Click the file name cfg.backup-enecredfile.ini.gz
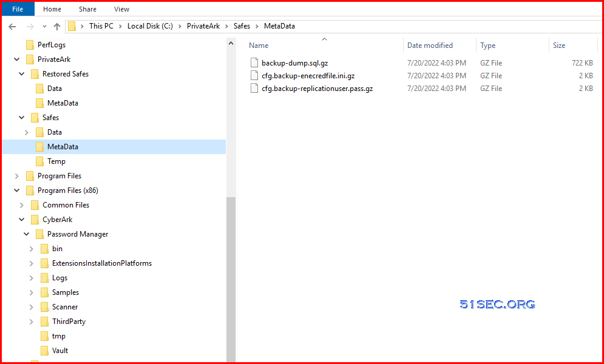 click(x=308, y=76)
